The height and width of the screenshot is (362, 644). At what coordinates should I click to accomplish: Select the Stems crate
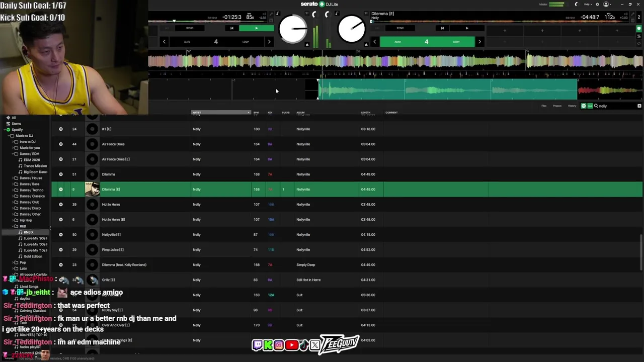pos(17,124)
